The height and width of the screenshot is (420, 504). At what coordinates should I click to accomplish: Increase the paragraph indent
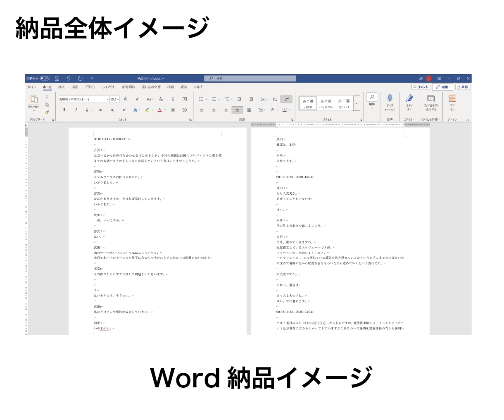[x=251, y=99]
